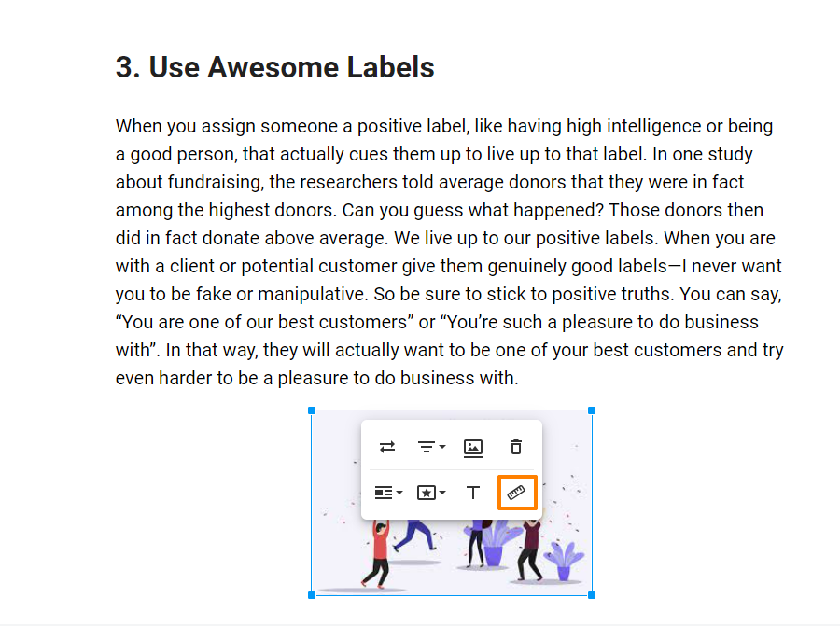The width and height of the screenshot is (840, 626).
Task: Place cursor in the line starting "When you assign"
Action: tap(444, 126)
